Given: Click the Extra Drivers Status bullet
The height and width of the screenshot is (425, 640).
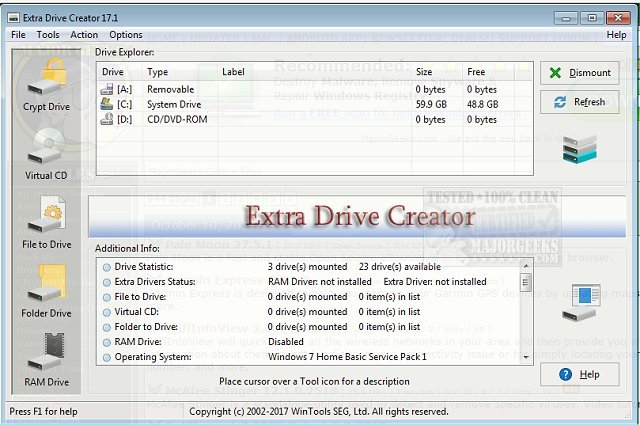Looking at the screenshot, I should pyautogui.click(x=107, y=282).
